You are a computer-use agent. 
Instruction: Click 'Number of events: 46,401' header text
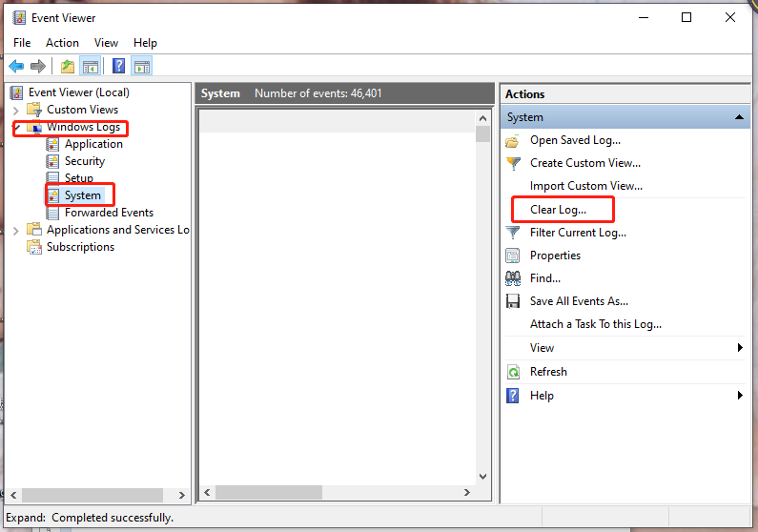(x=318, y=93)
